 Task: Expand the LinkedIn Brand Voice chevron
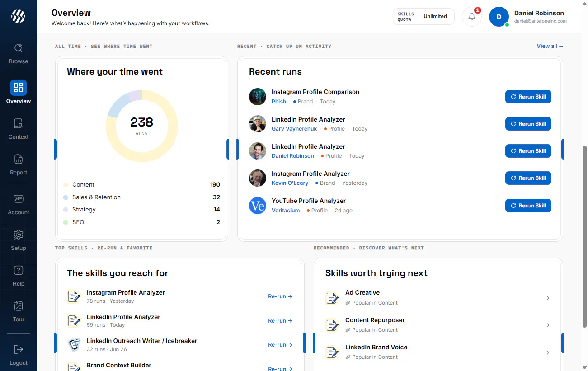coord(548,352)
